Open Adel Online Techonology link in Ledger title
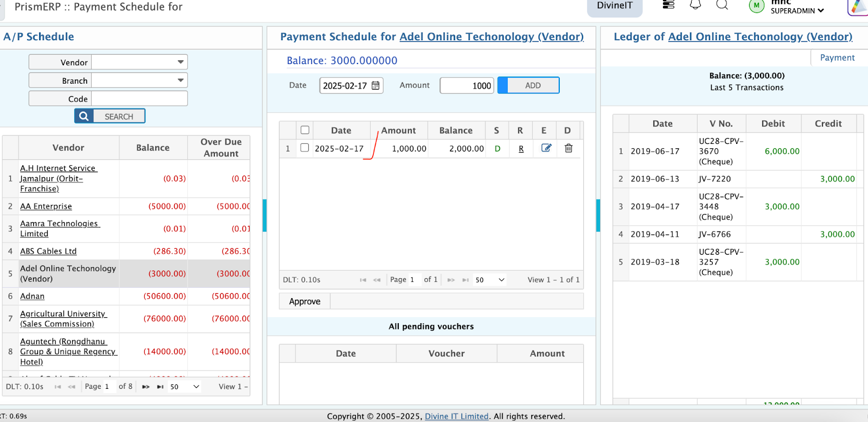The height and width of the screenshot is (422, 868). tap(760, 36)
